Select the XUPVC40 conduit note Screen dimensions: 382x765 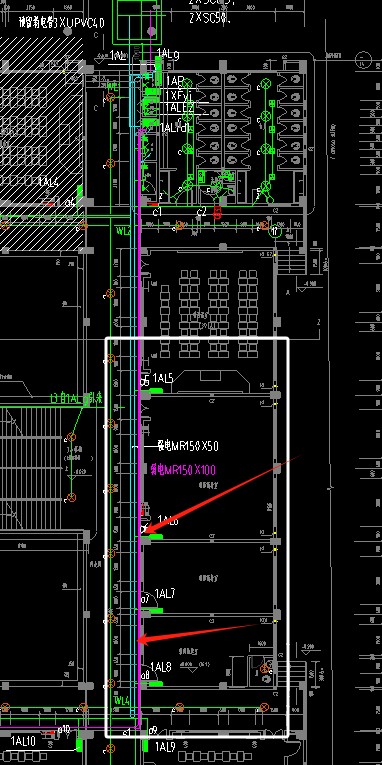(x=61, y=22)
